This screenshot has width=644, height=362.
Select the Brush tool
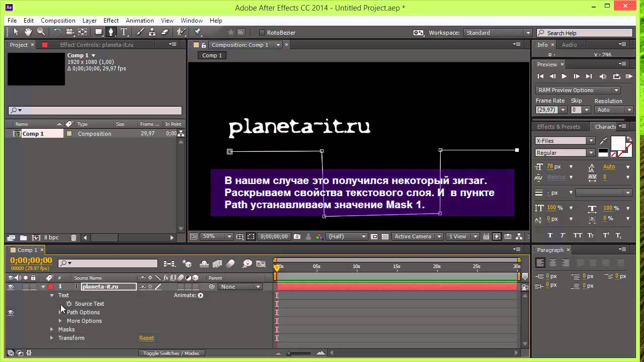(140, 32)
